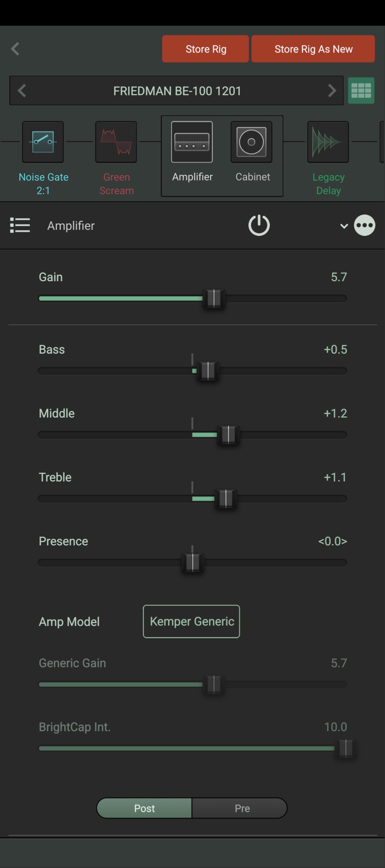
Task: Click the Store Rig button
Action: 205,49
